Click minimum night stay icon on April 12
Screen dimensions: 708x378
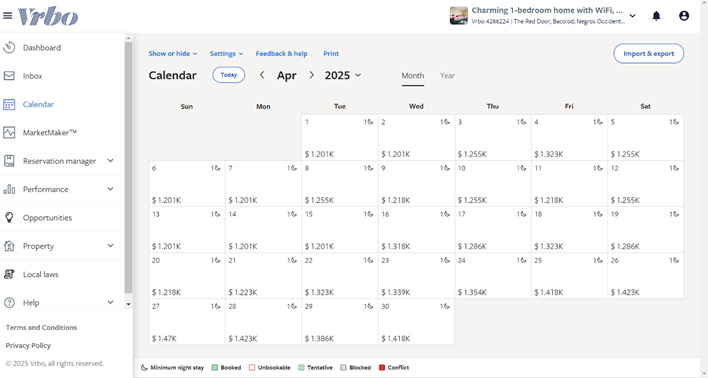coord(676,168)
